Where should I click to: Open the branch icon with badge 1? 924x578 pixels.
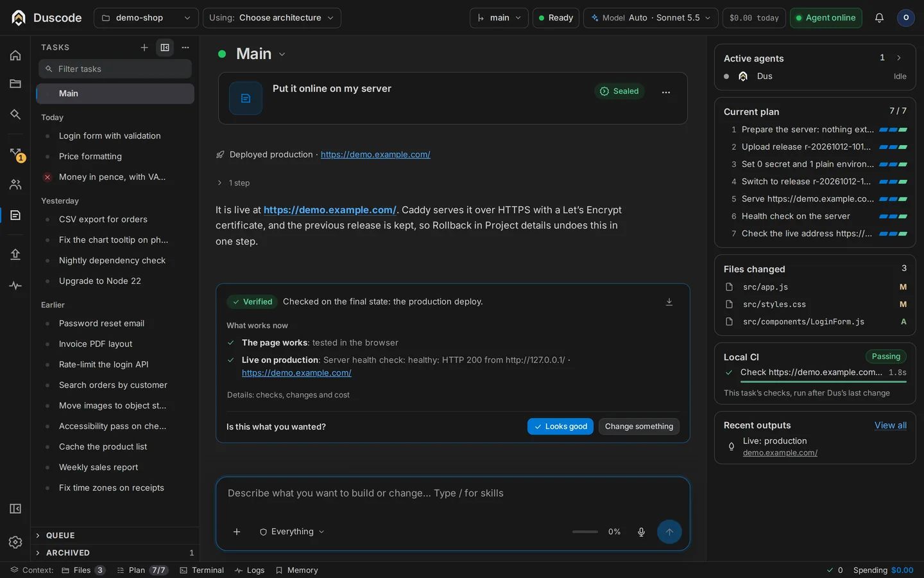point(16,154)
